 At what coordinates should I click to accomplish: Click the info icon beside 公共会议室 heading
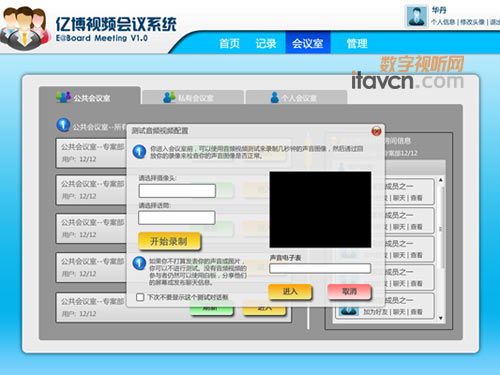tap(63, 125)
